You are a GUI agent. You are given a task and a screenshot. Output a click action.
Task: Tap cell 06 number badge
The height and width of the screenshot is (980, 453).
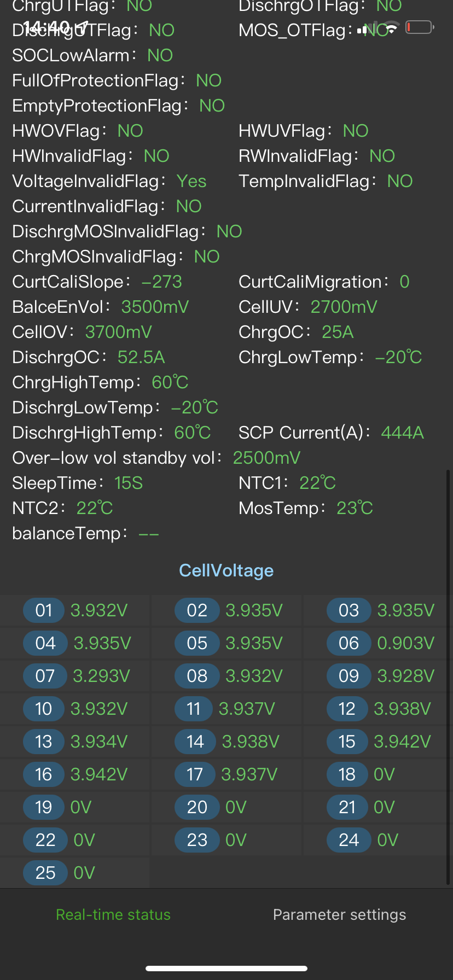click(x=349, y=643)
